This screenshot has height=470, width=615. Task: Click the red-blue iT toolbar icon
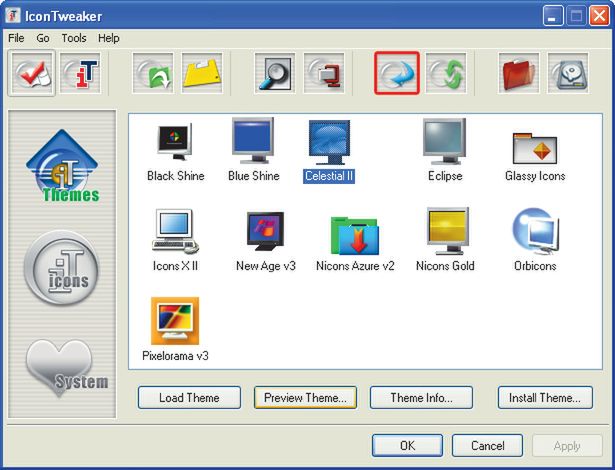pyautogui.click(x=81, y=73)
